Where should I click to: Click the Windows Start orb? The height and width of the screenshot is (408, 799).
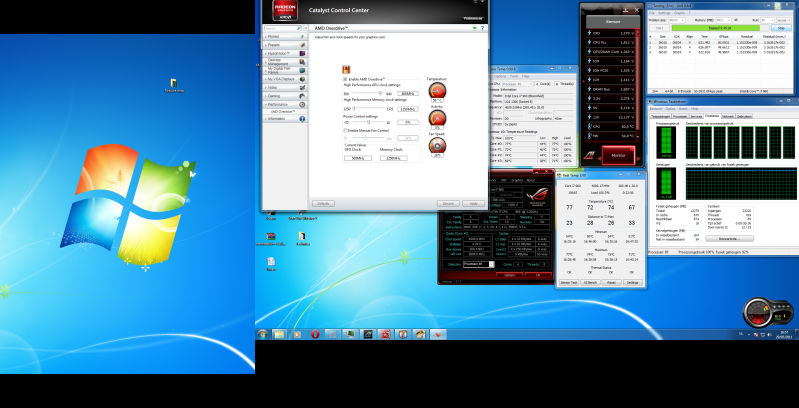262,335
